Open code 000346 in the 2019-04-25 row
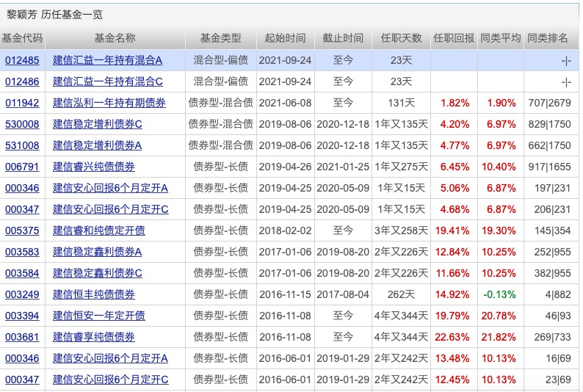Image resolution: width=583 pixels, height=392 pixels. (22, 188)
